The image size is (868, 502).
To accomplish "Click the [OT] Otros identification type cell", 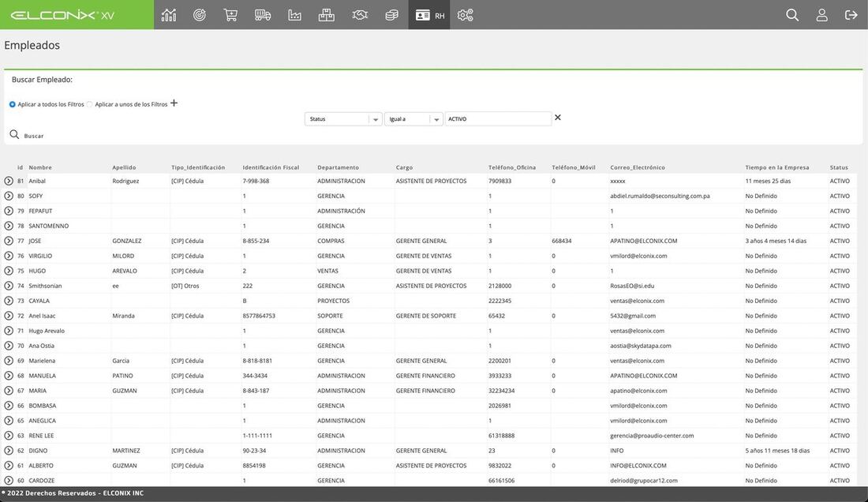I will 185,286.
